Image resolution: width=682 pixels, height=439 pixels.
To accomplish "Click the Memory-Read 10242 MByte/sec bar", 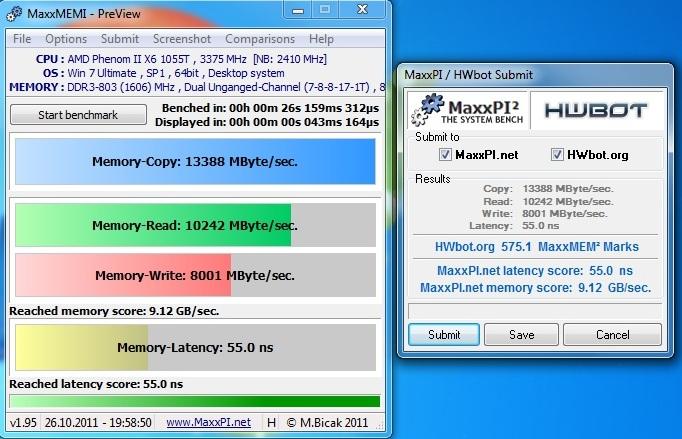I will tap(195, 225).
